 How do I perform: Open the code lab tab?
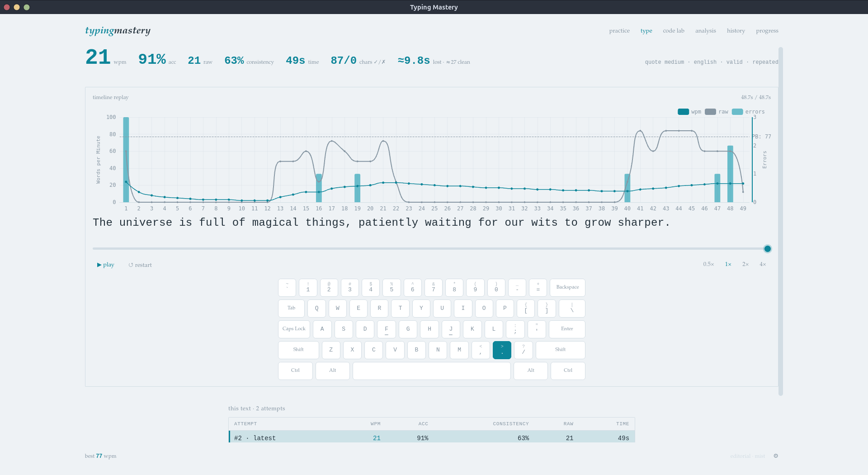[x=674, y=31]
